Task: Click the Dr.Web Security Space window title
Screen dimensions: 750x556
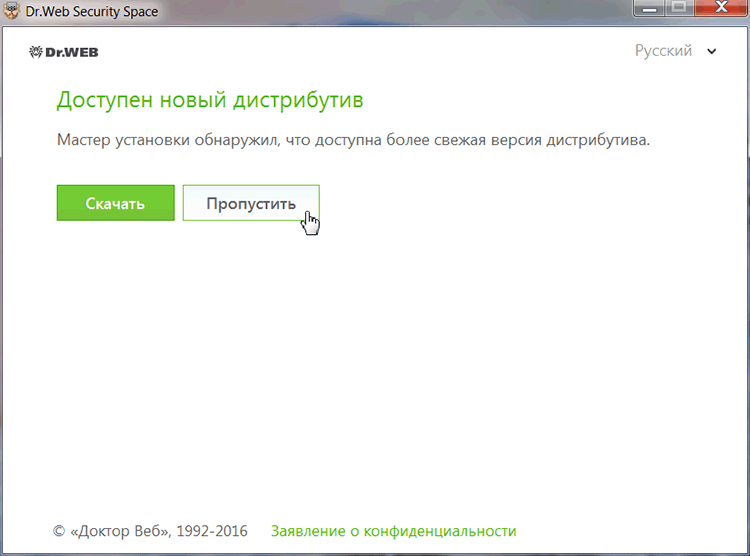Action: point(92,11)
